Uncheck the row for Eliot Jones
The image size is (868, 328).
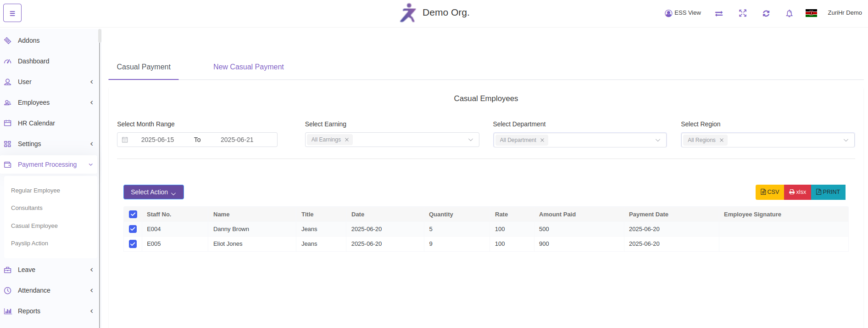133,243
